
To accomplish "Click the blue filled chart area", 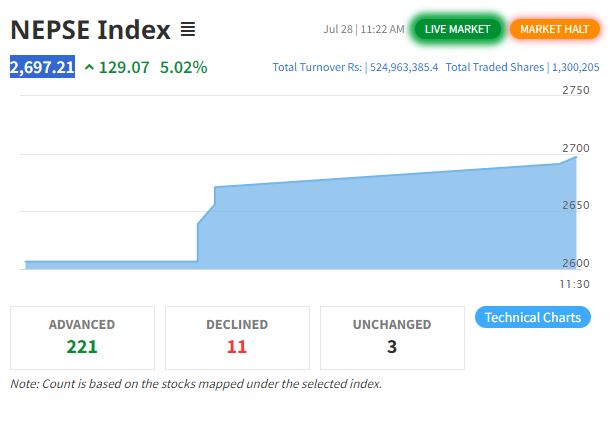I will (x=386, y=226).
